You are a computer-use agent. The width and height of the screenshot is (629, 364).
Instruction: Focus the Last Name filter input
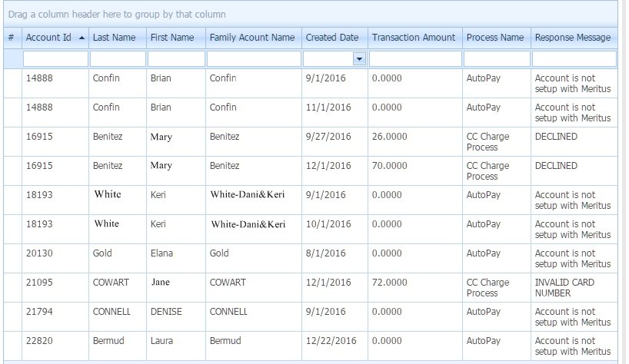[x=118, y=59]
